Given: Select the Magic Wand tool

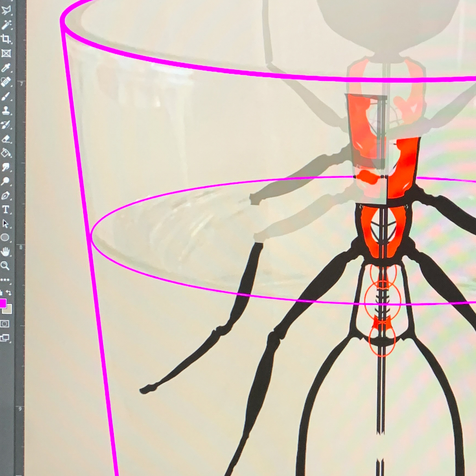Looking at the screenshot, I should click(6, 25).
